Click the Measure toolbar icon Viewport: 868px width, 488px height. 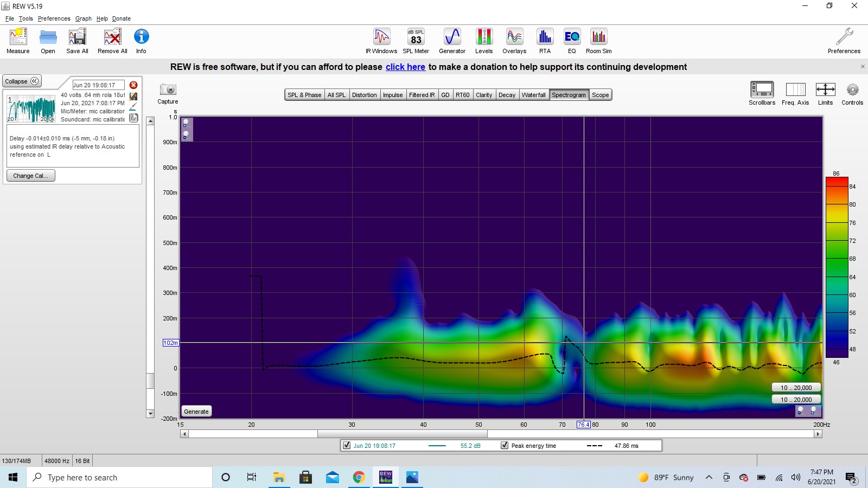(x=18, y=37)
